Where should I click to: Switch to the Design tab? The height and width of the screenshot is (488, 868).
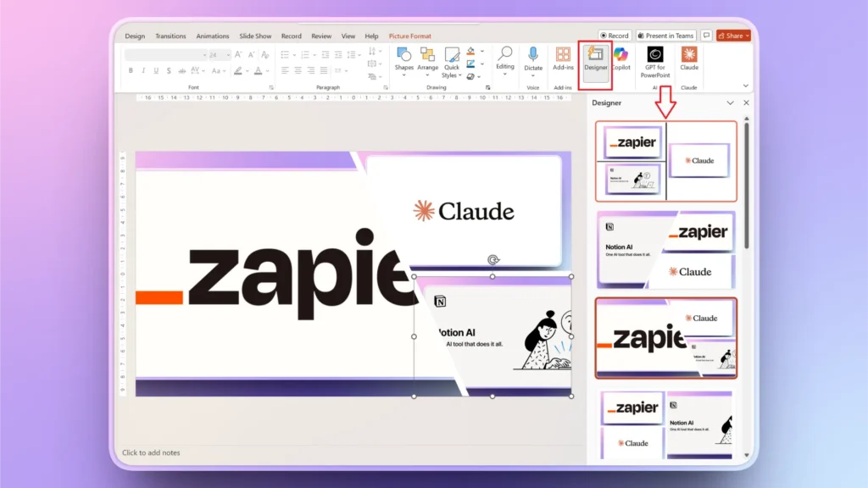coord(135,36)
